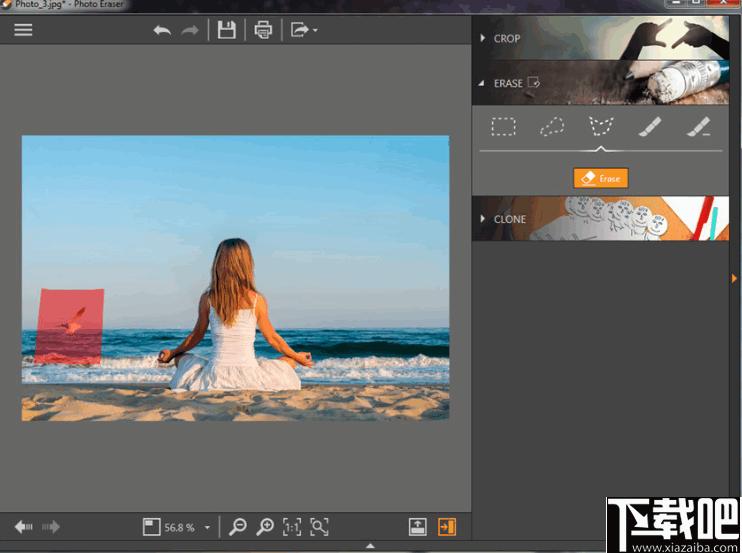Select the rectangular selection tool
This screenshot has width=742, height=553.
[x=503, y=127]
